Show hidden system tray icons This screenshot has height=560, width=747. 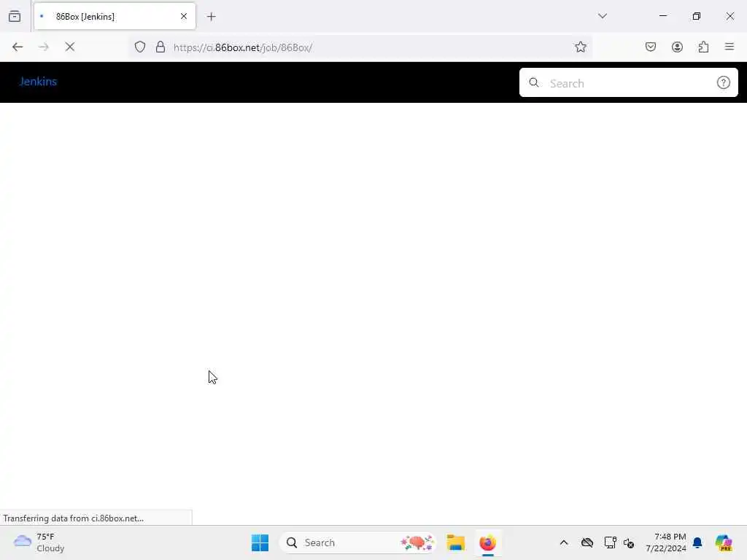tap(564, 542)
